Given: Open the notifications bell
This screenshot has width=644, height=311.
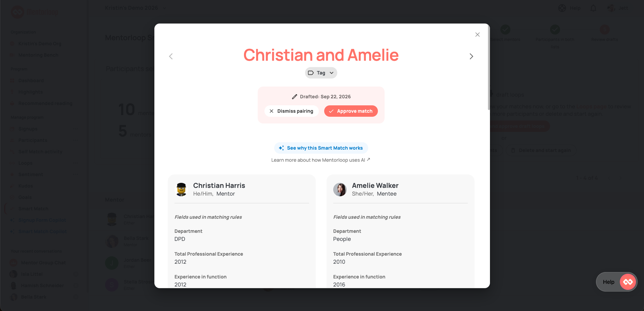Looking at the screenshot, I should point(593,8).
